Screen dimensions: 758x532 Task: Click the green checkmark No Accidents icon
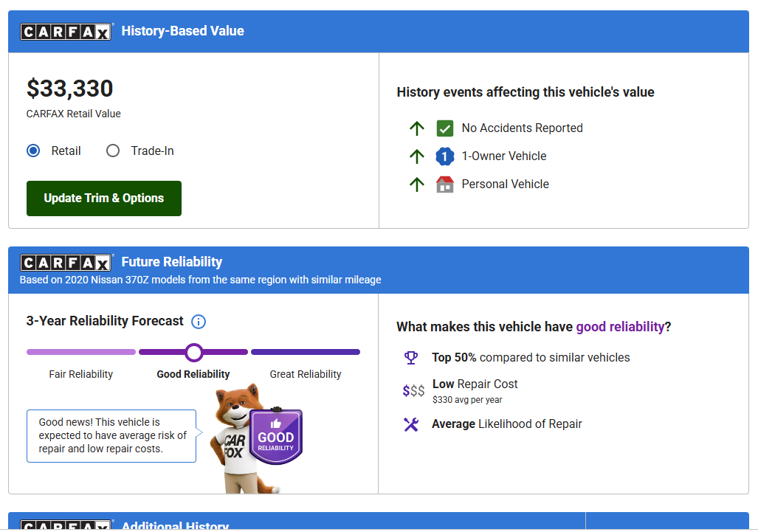(x=445, y=128)
